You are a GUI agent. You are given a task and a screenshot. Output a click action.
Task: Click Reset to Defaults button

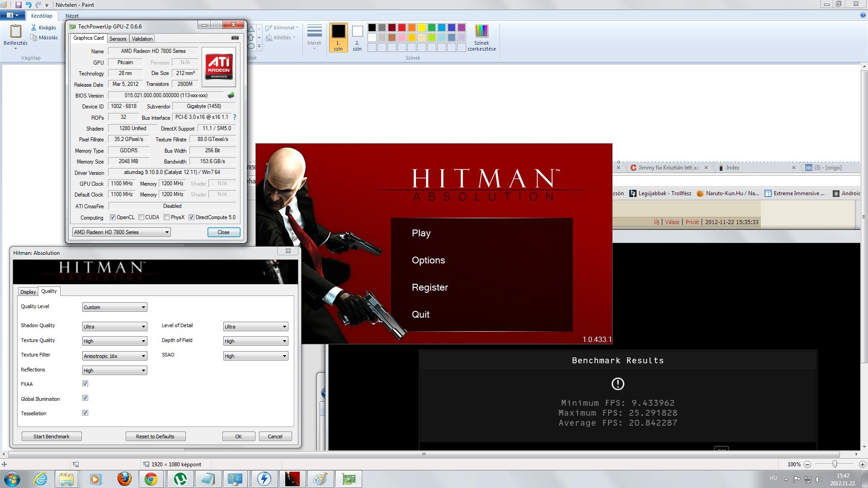[x=155, y=436]
